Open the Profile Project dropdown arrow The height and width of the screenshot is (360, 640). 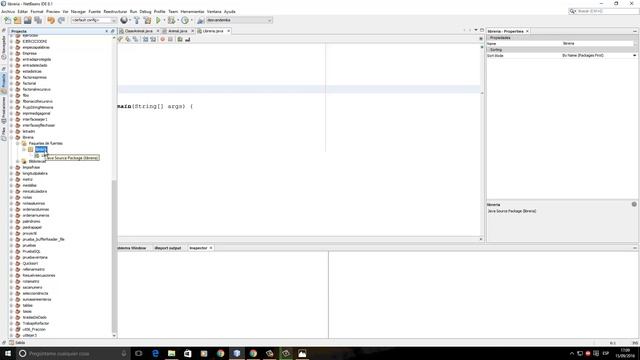tap(191, 20)
